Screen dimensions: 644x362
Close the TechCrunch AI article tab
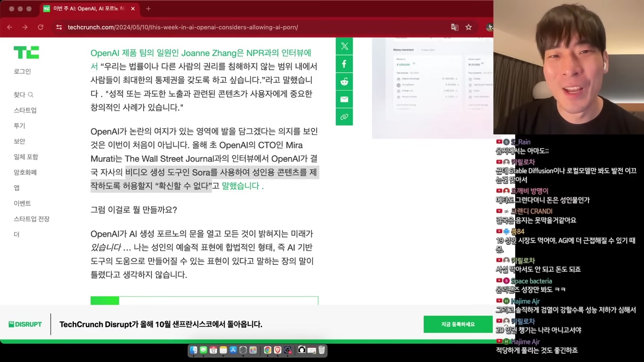[x=133, y=9]
